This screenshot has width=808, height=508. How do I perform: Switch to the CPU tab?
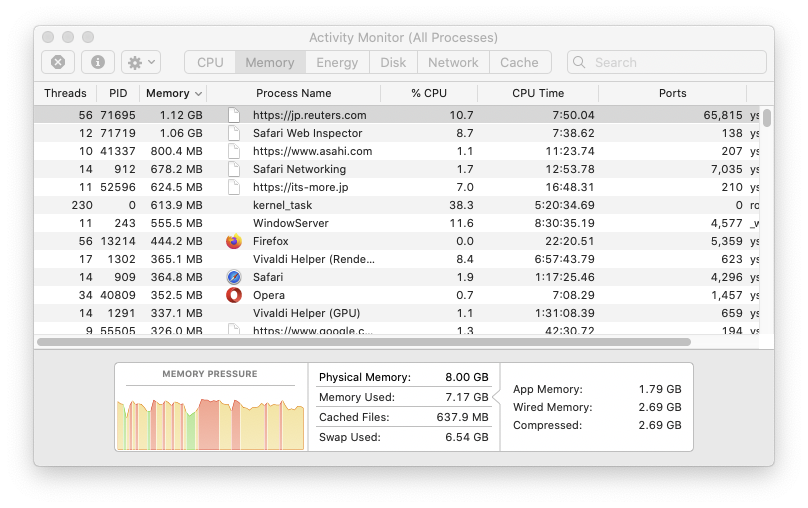210,62
